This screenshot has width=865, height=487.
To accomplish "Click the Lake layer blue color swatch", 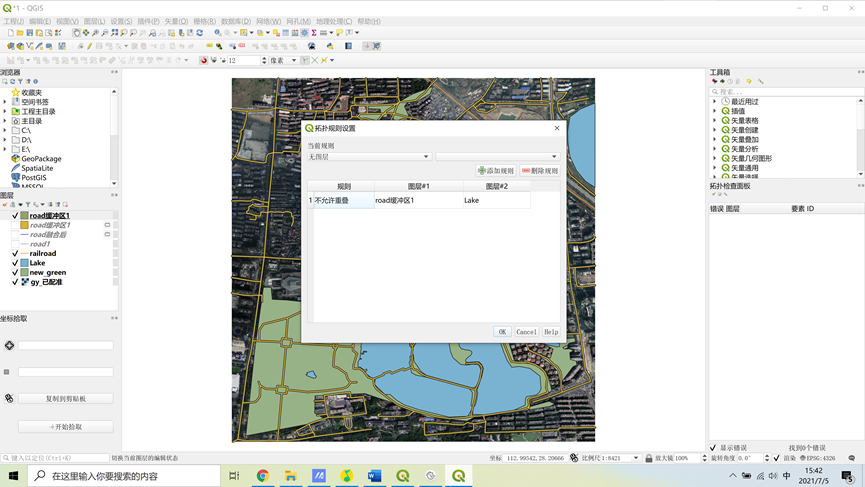I will pos(24,263).
